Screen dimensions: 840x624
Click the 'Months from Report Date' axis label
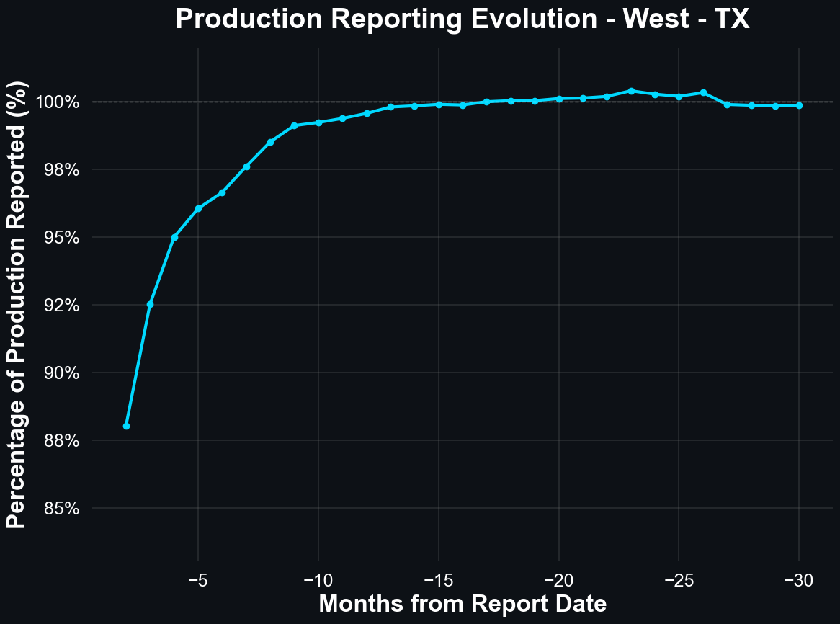coord(463,604)
